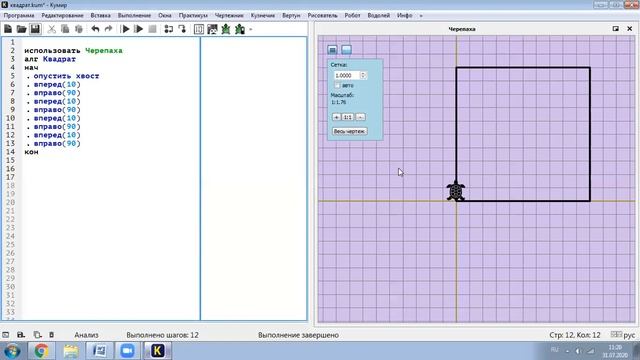
Task: Toggle the рус keyboard layout indicator
Action: (x=623, y=335)
